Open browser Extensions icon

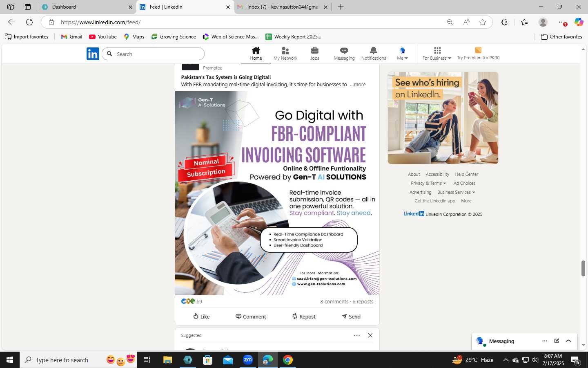pos(504,22)
